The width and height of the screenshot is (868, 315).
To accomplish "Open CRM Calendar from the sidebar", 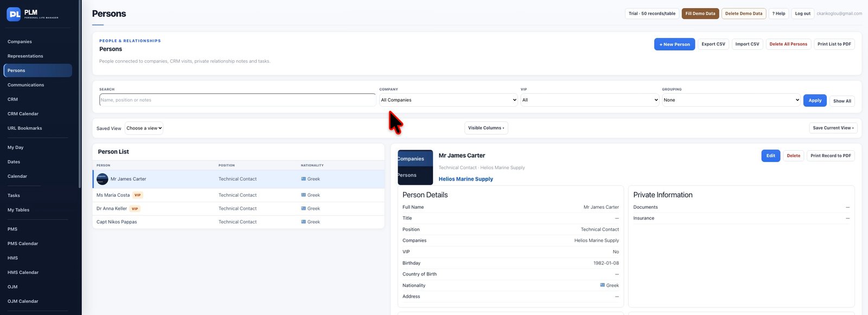I will [x=23, y=114].
